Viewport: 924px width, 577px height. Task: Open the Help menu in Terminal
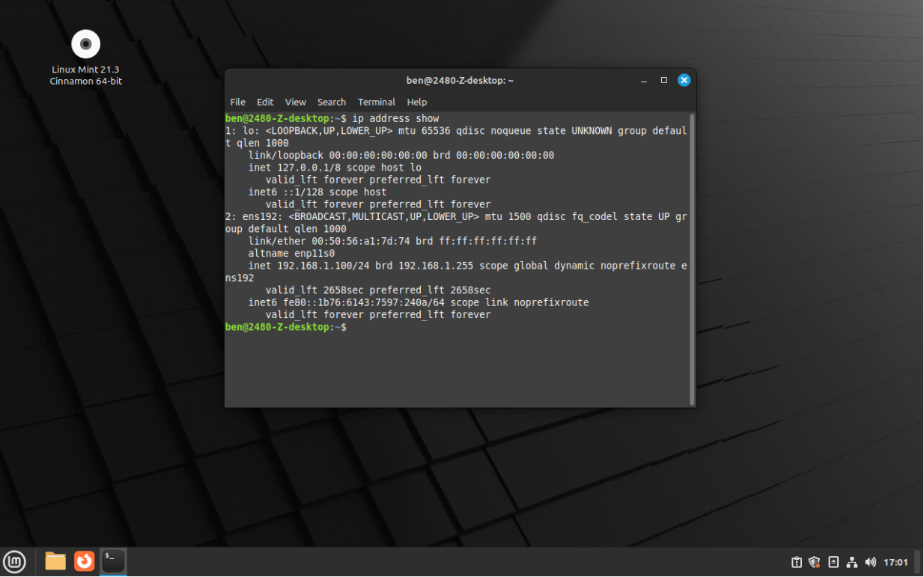[416, 102]
